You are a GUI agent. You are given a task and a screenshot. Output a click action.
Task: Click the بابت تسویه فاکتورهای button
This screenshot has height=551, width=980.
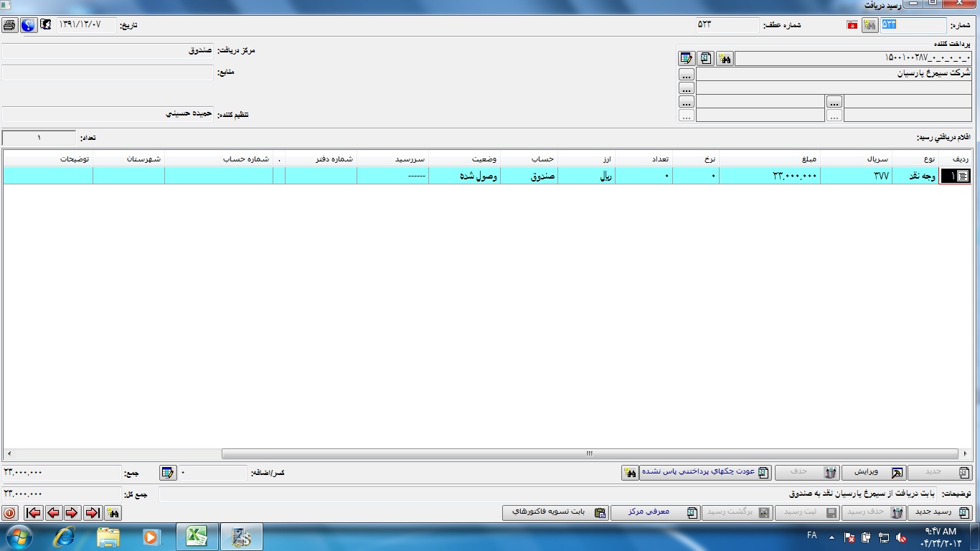(556, 512)
